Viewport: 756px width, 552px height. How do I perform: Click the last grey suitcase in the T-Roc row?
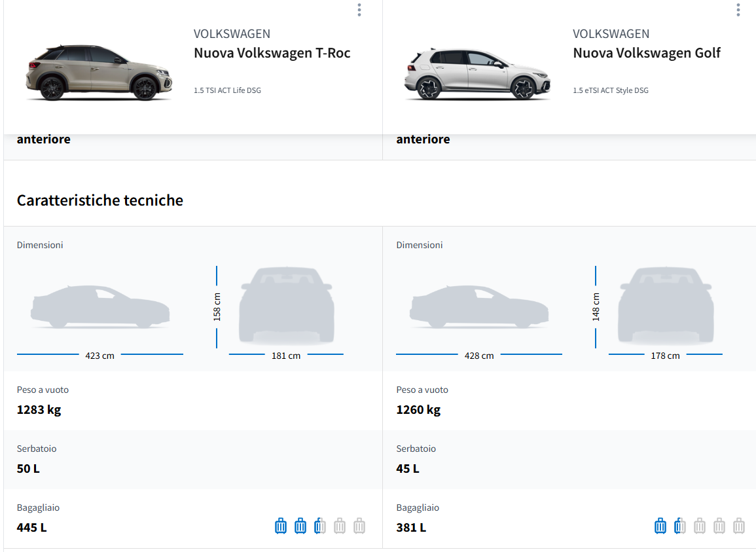(x=359, y=526)
